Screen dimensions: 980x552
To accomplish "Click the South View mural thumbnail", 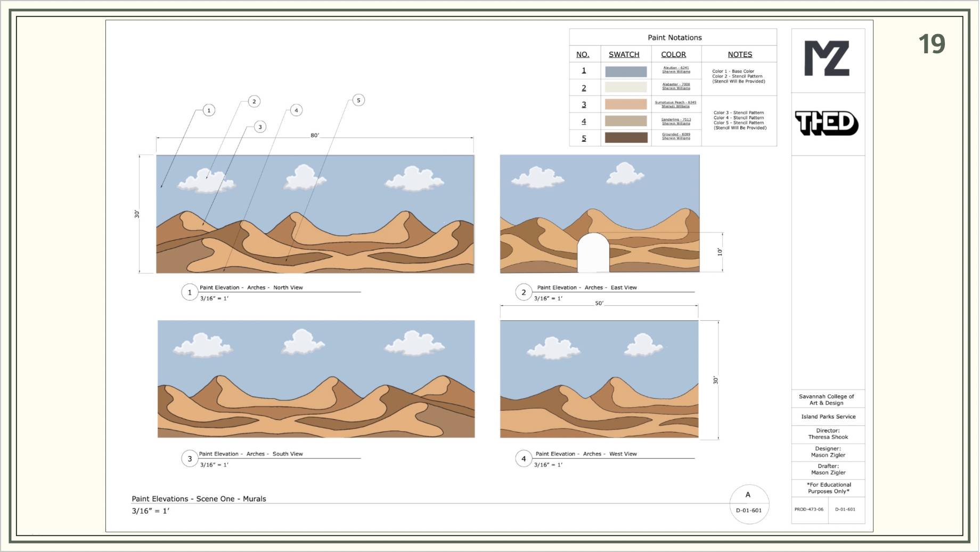I will [x=316, y=379].
